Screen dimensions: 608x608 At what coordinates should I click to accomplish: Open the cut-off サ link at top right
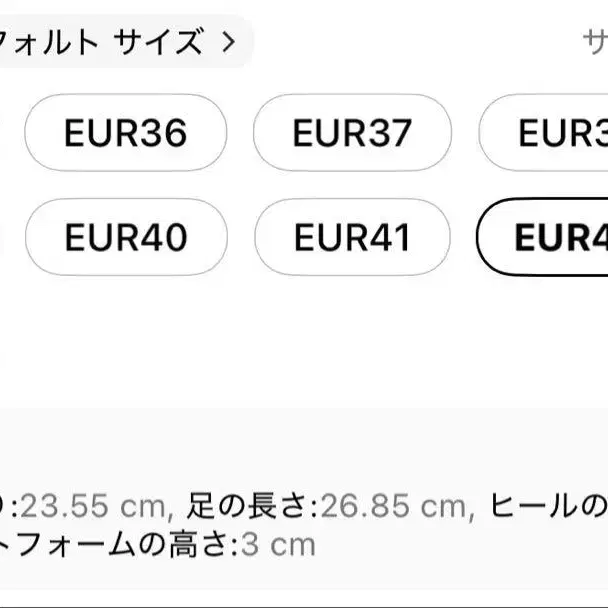594,42
